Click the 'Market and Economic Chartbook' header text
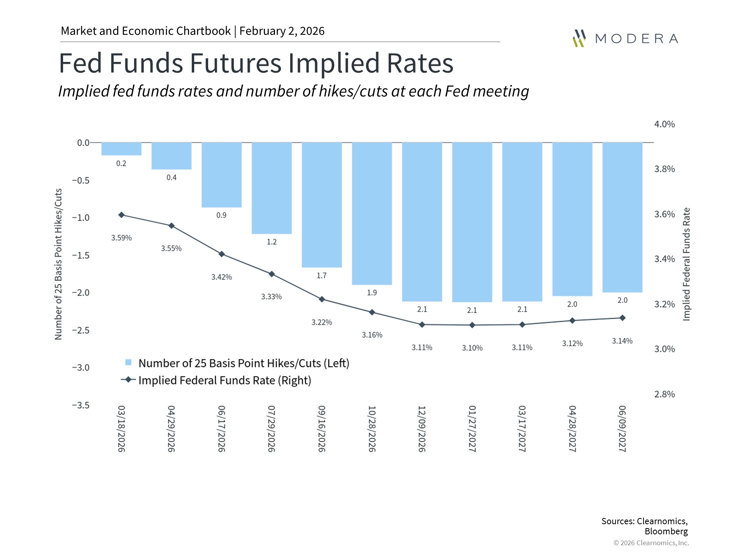 tap(146, 31)
